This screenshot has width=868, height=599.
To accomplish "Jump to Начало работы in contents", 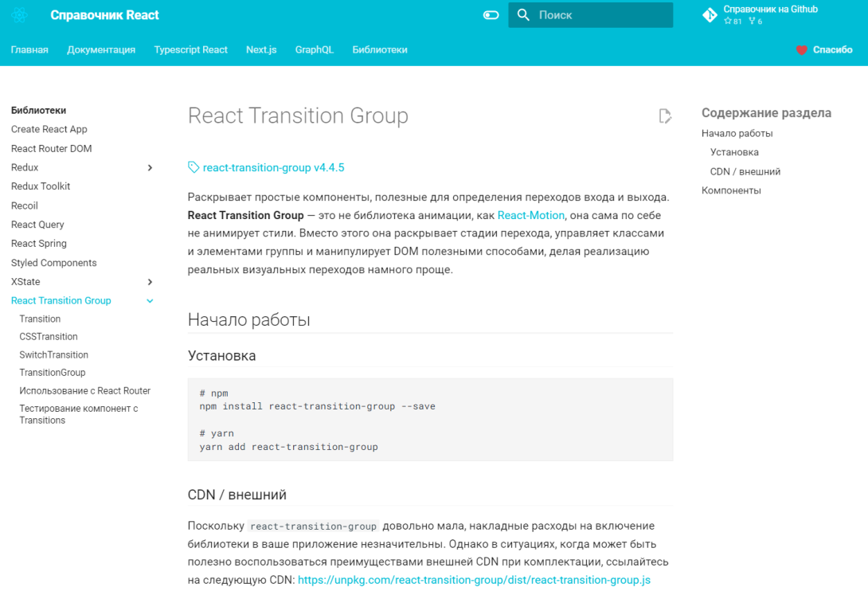I will click(737, 133).
